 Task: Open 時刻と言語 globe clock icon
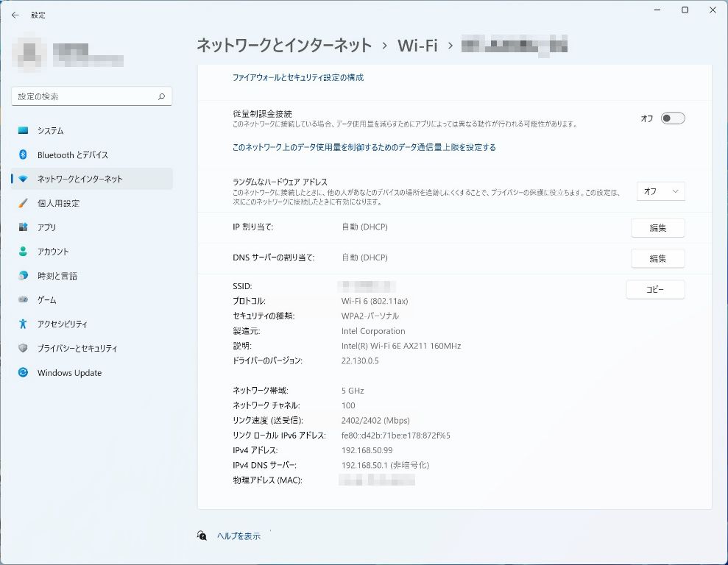point(23,276)
